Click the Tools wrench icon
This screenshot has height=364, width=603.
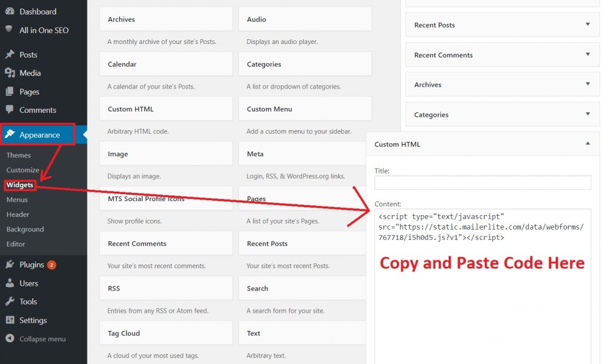[10, 301]
